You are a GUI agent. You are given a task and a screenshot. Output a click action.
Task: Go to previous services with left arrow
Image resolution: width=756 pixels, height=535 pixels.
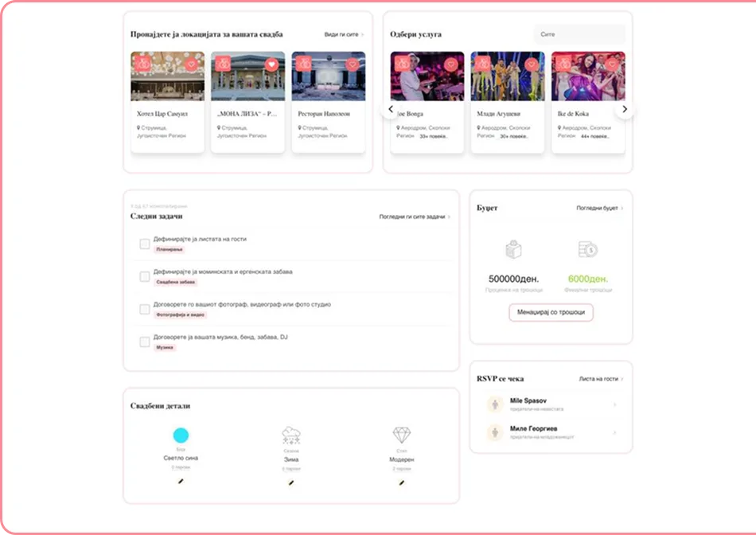(390, 109)
